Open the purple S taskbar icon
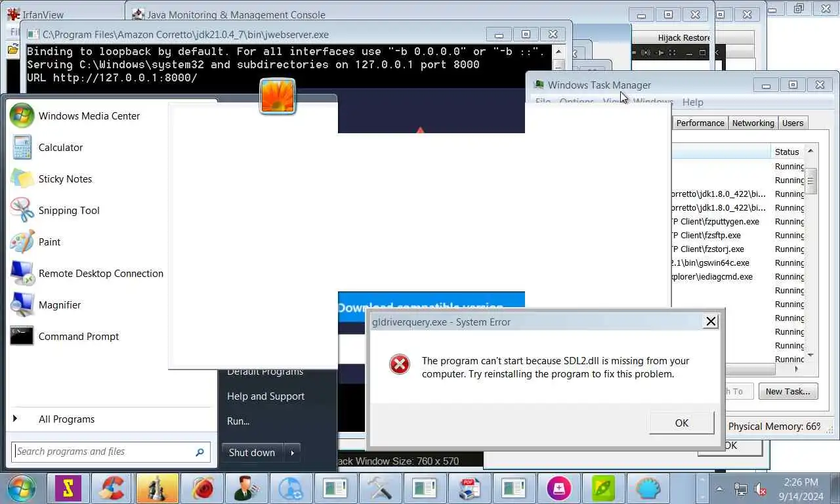The width and height of the screenshot is (840, 504). (68, 488)
